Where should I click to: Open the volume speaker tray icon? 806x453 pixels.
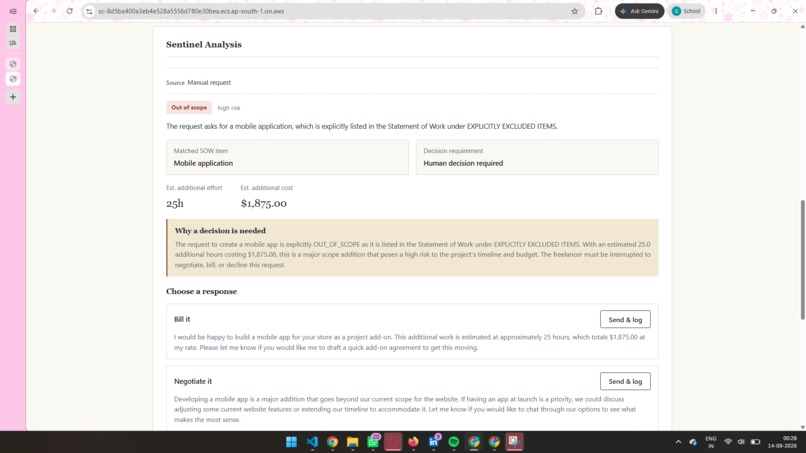coord(741,442)
